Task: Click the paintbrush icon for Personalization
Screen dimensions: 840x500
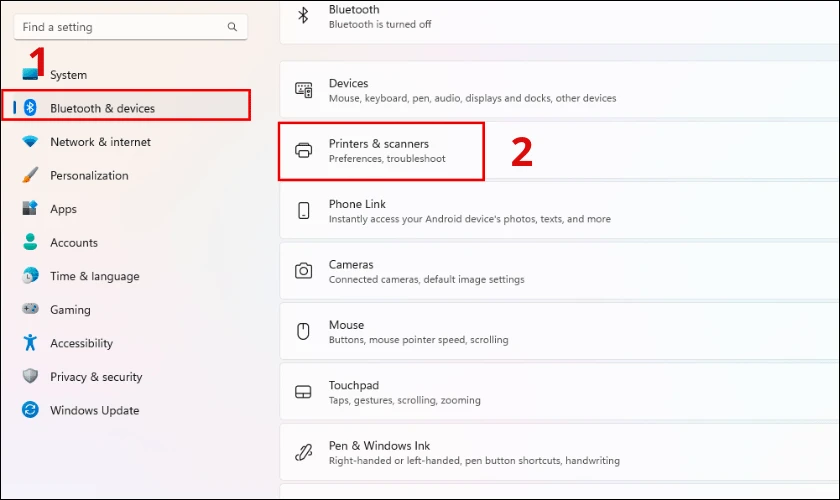Action: 30,175
